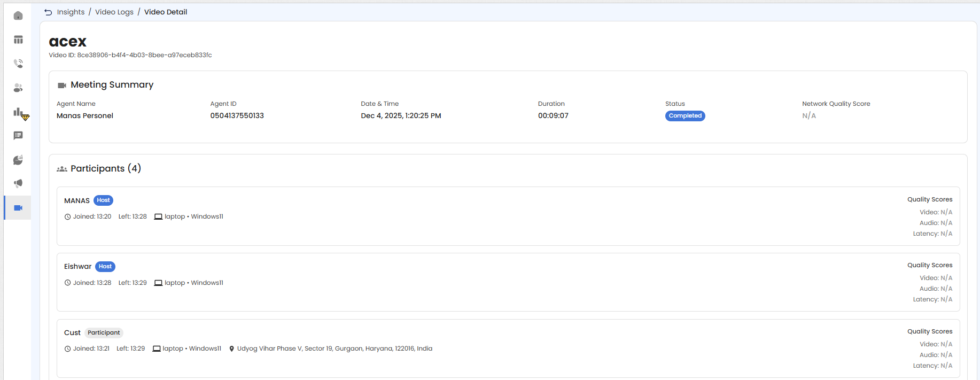Click Latency: N/A score for MANAS

pos(932,234)
